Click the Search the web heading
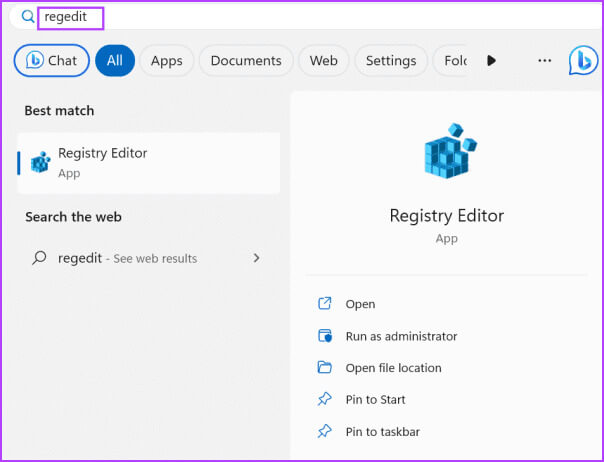 [73, 217]
